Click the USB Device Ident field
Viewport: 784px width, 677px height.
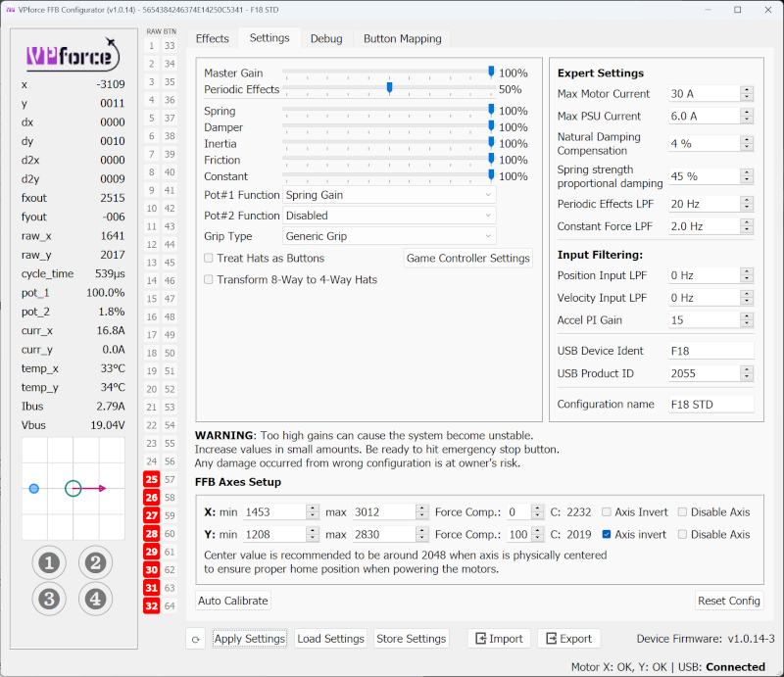(x=711, y=351)
